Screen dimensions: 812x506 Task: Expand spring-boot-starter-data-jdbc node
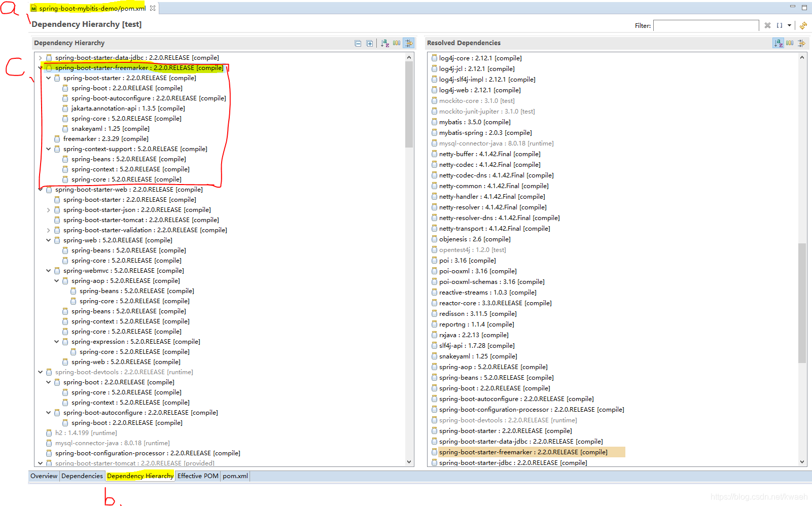coord(41,58)
